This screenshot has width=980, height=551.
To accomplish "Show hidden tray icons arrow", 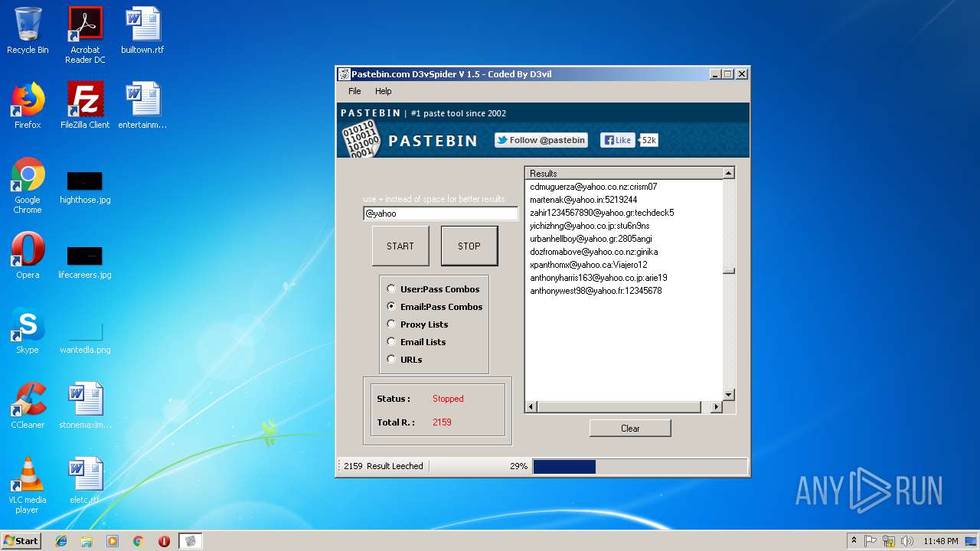I will pos(854,541).
